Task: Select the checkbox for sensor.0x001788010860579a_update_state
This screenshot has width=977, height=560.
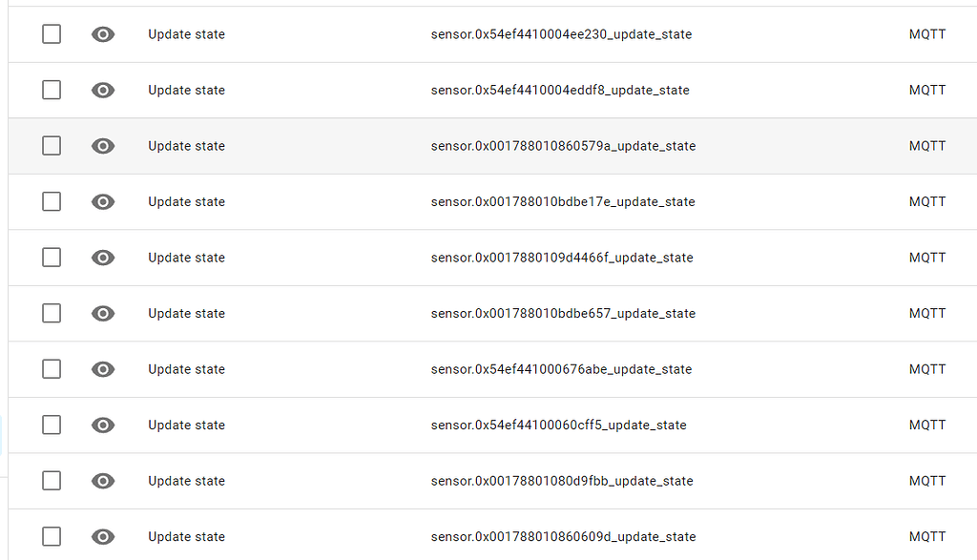Action: tap(51, 145)
